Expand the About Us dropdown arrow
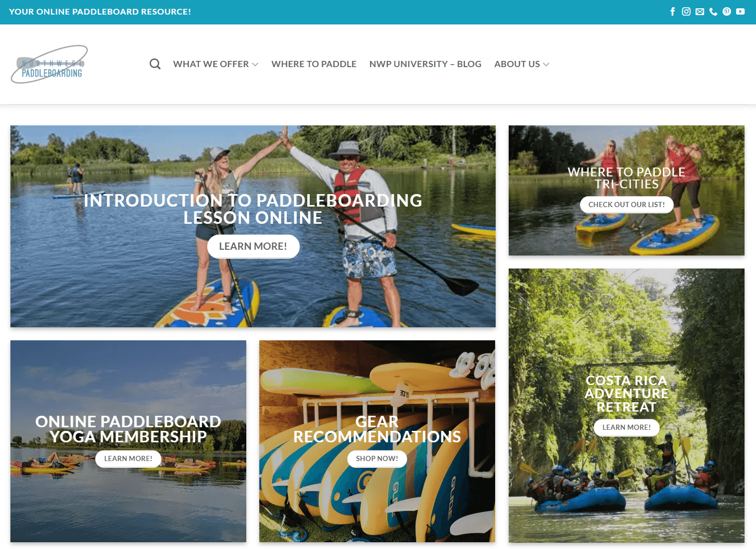This screenshot has width=756, height=549. click(x=546, y=64)
